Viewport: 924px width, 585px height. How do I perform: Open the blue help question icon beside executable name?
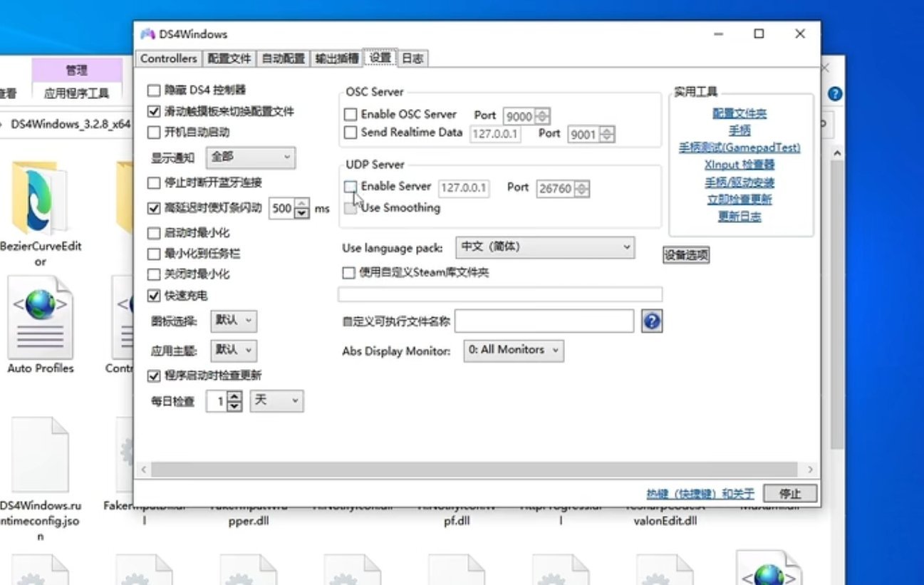click(652, 321)
